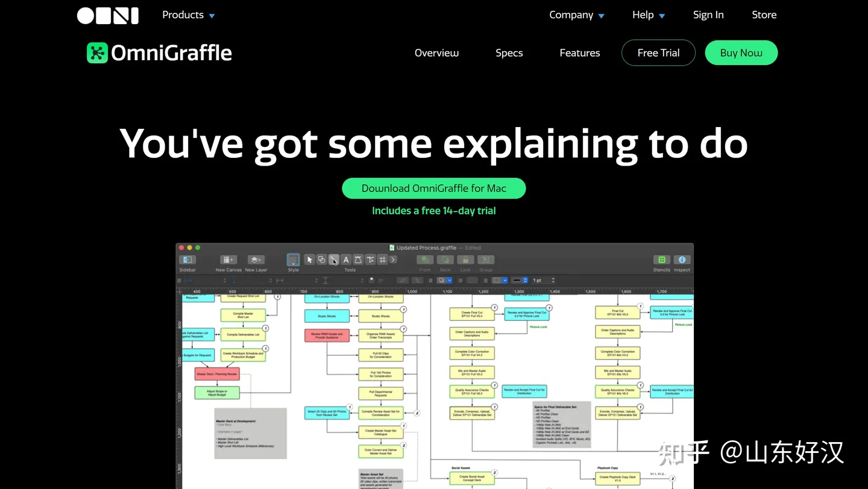Expand the Company dropdown menu

577,15
